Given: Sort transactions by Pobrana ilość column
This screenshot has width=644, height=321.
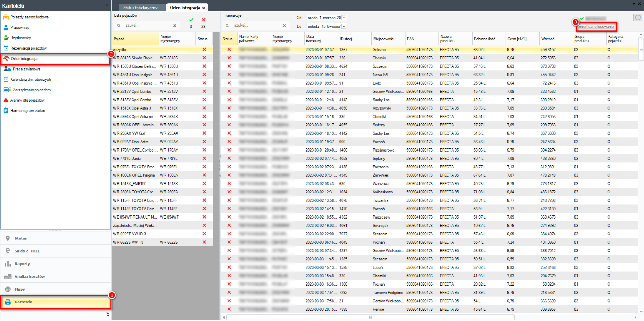Looking at the screenshot, I should coord(489,39).
